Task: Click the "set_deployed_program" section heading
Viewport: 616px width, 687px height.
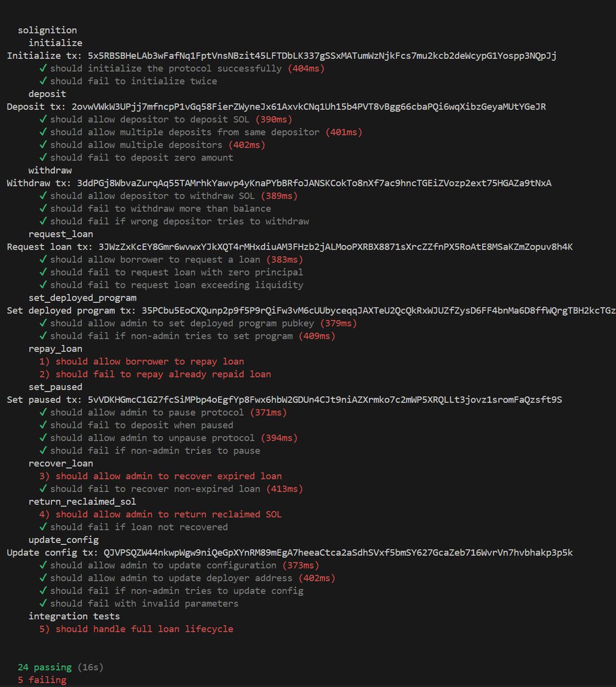Action: click(82, 298)
